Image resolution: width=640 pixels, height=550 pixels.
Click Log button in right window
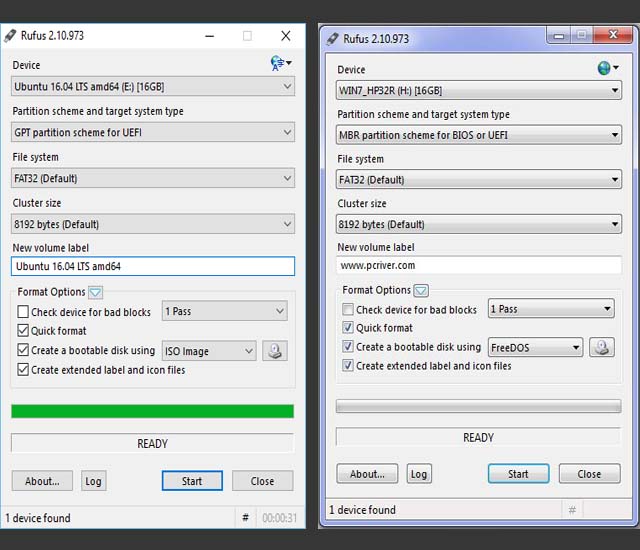coord(419,474)
